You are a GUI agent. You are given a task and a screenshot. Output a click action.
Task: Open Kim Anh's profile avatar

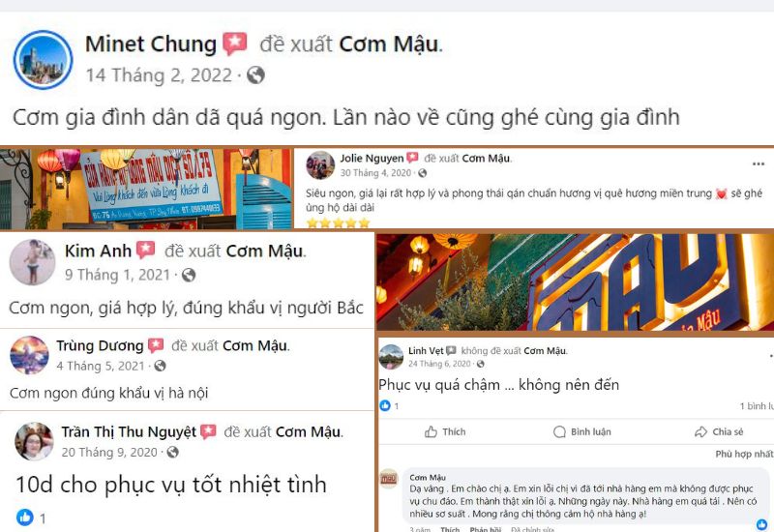[x=32, y=262]
